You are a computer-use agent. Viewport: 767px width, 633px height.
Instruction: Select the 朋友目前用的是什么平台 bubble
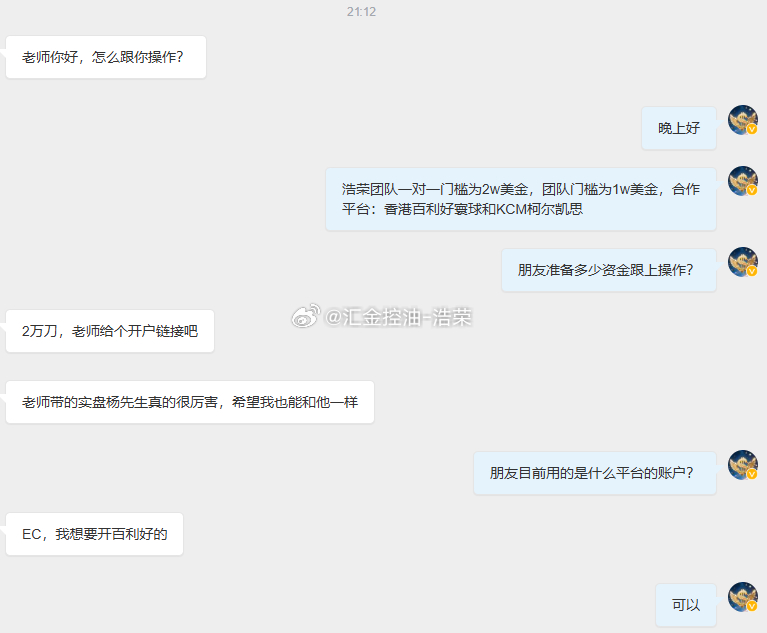pos(595,473)
